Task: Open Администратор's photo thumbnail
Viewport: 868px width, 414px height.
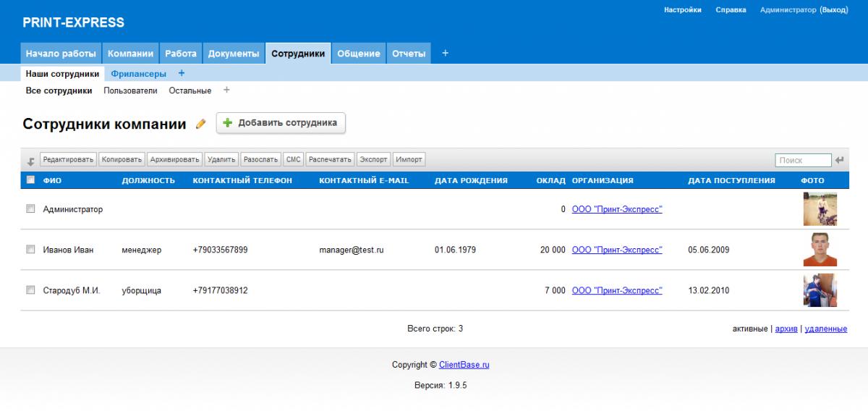Action: (820, 209)
